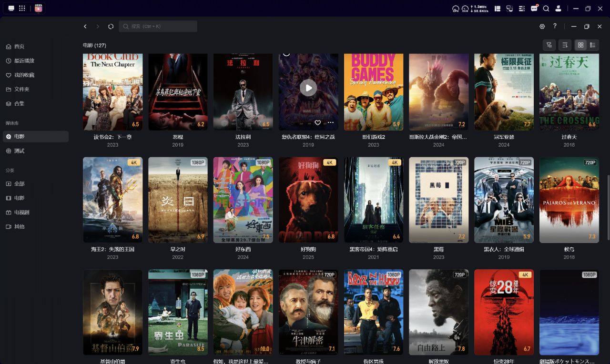
Task: Switch to list view layout
Action: [593, 45]
